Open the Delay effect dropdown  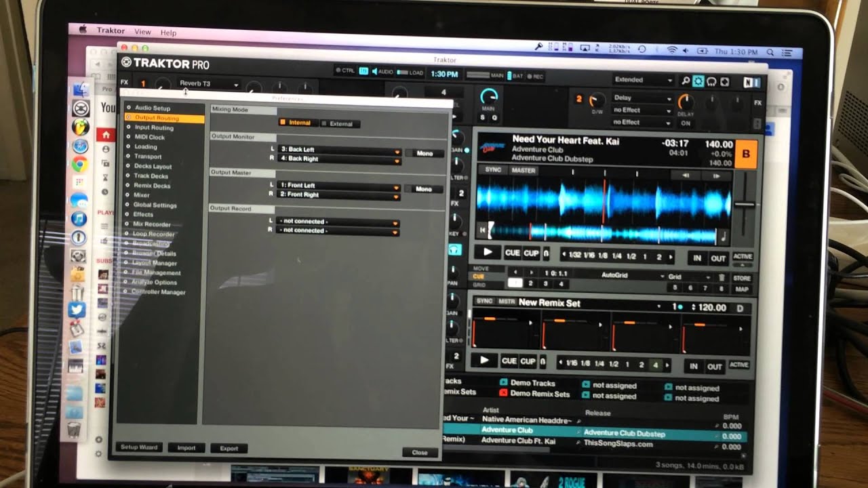642,98
